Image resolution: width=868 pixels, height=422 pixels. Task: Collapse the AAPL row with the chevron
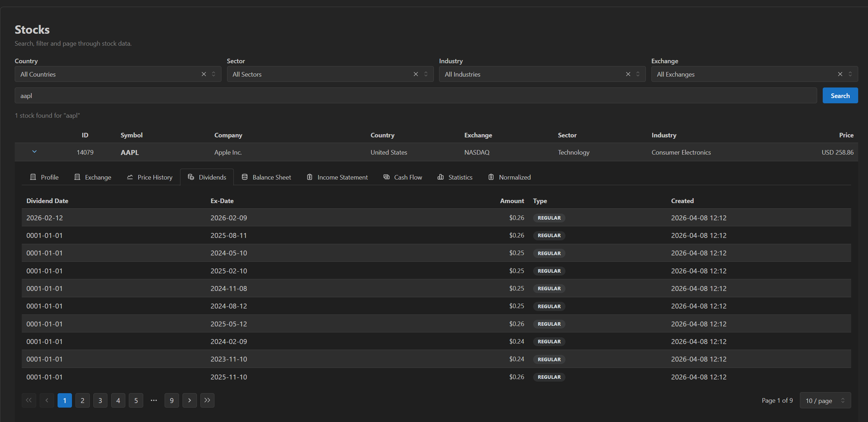(x=34, y=152)
